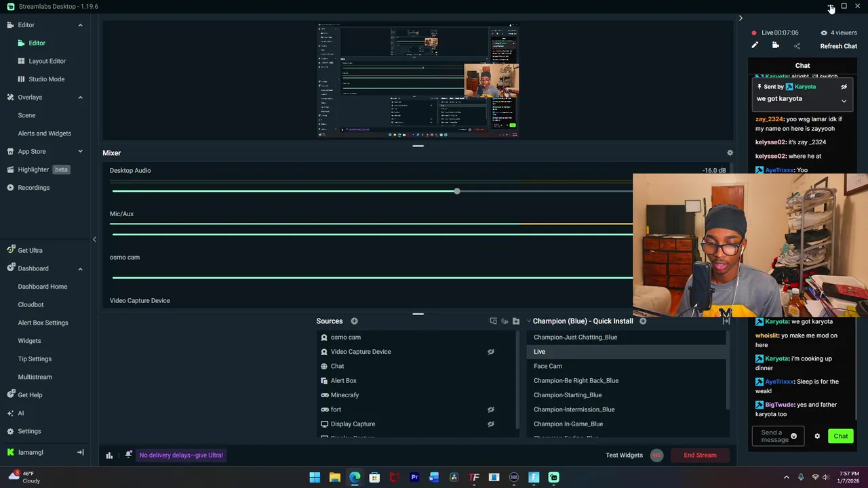
Task: Open Dashboard Home
Action: tap(43, 287)
